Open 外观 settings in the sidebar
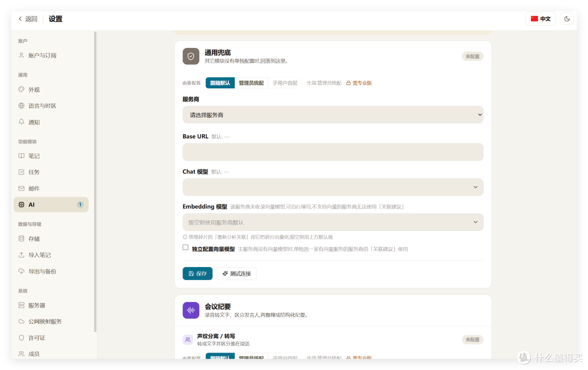 pyautogui.click(x=51, y=90)
